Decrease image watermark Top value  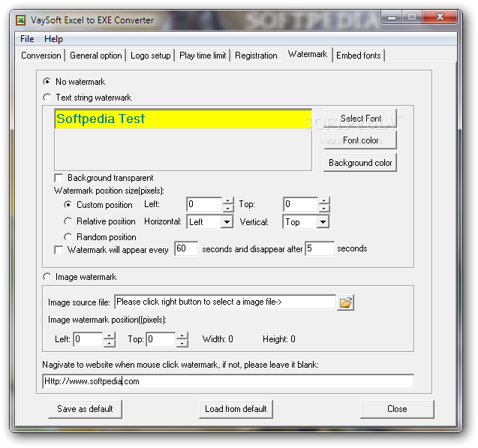(182, 343)
